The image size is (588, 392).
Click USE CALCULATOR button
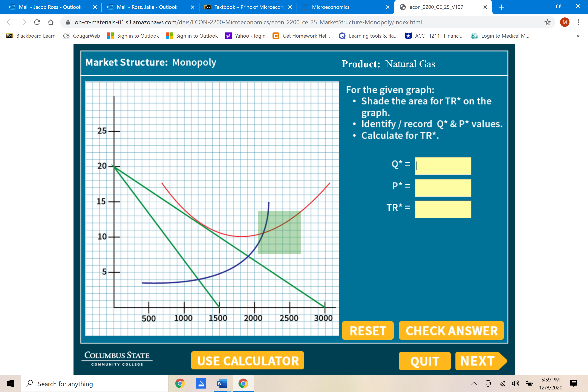pyautogui.click(x=248, y=360)
